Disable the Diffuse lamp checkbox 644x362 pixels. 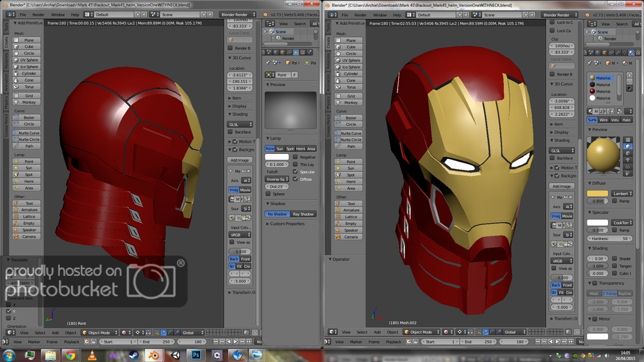point(296,179)
